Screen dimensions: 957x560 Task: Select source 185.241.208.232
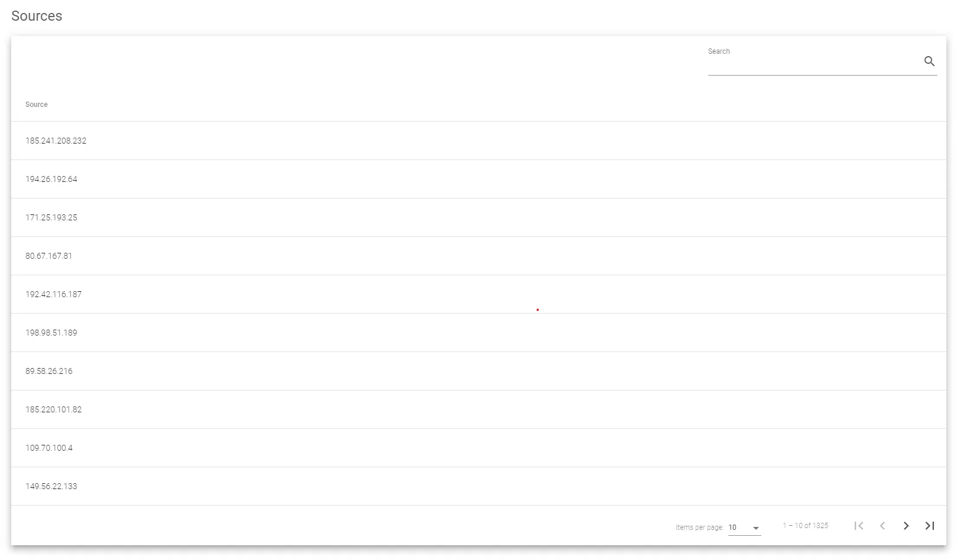tap(56, 141)
